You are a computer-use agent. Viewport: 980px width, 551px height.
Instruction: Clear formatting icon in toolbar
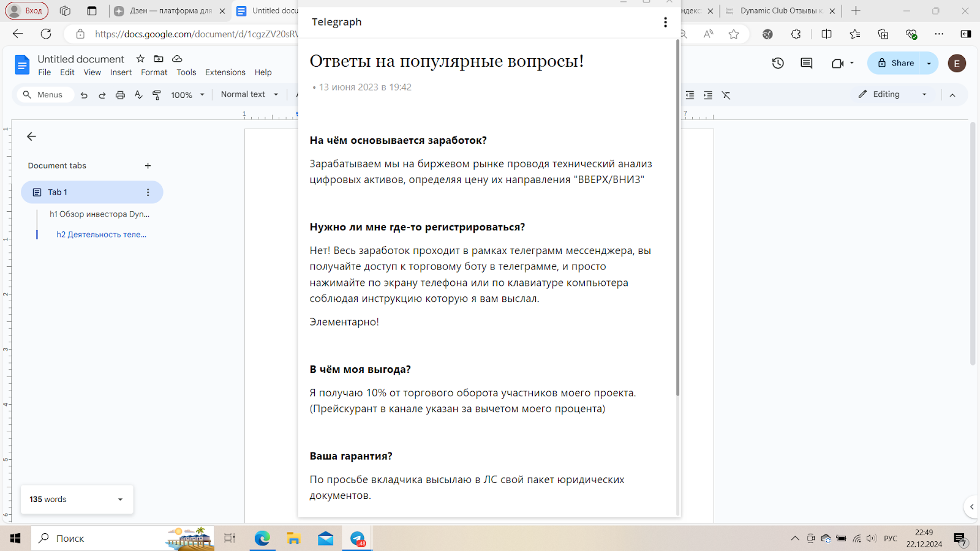coord(726,95)
